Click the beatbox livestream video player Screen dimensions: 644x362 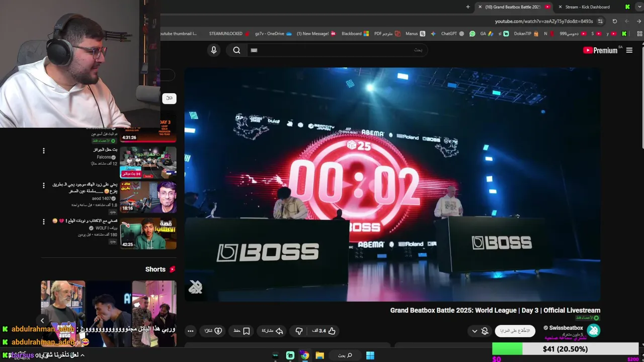[392, 184]
